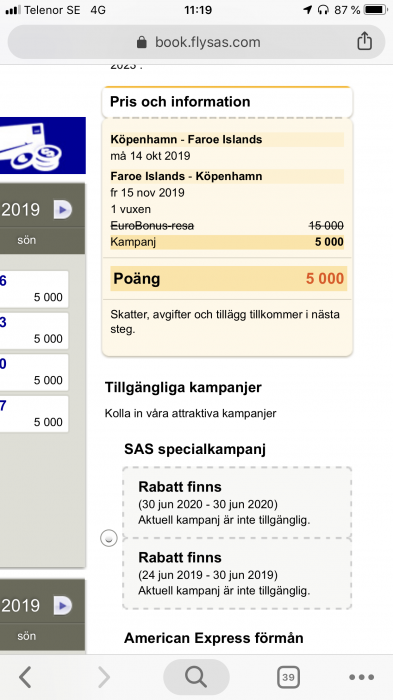The image size is (393, 700).
Task: Choose the Rabatt finns 24 jun 2019 campaign
Action: [x=237, y=574]
